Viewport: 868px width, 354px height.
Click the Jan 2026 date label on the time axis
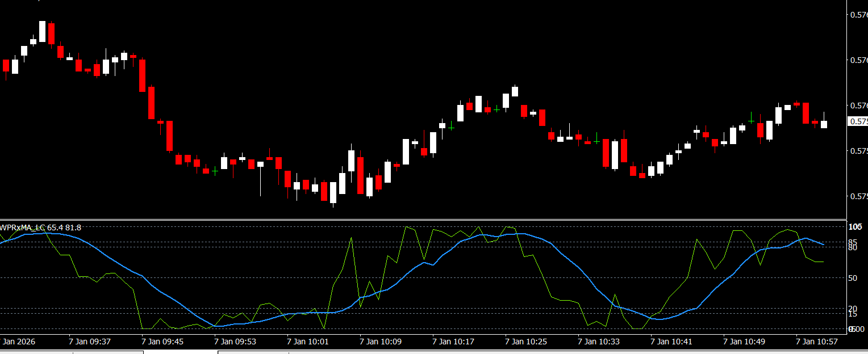coord(19,342)
